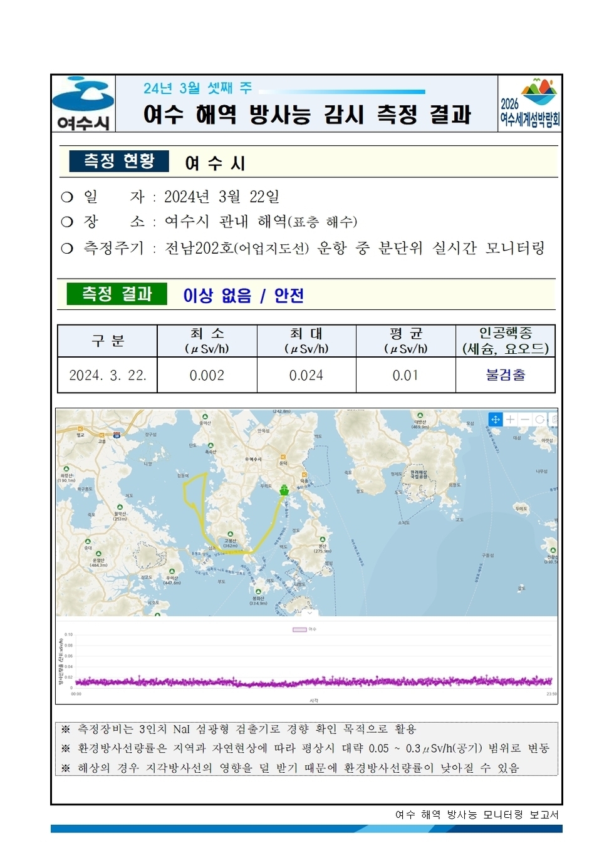
Task: Click the purple 여수 legend color swatch
Action: tap(299, 629)
